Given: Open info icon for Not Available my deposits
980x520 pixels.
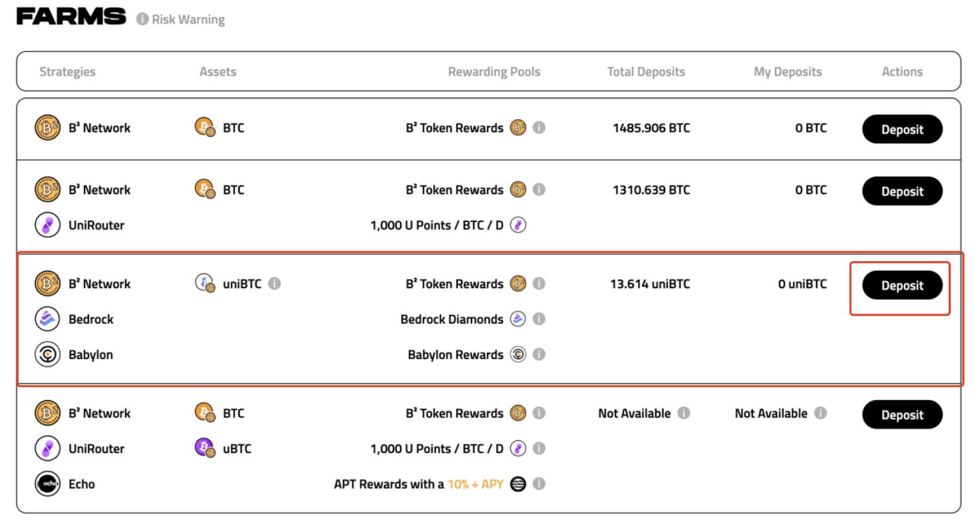Looking at the screenshot, I should coord(821,414).
